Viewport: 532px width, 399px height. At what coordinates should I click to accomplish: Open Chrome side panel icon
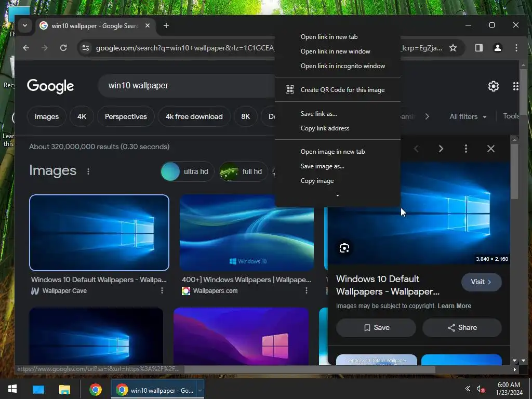478,48
